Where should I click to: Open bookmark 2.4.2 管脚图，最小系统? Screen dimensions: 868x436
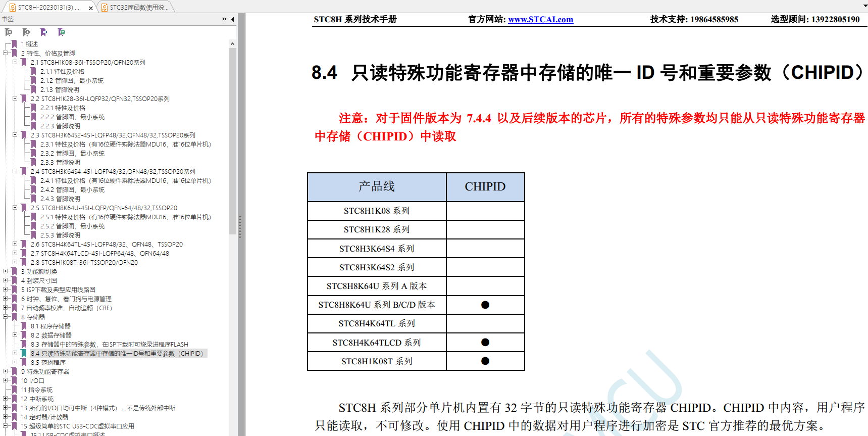pyautogui.click(x=72, y=190)
